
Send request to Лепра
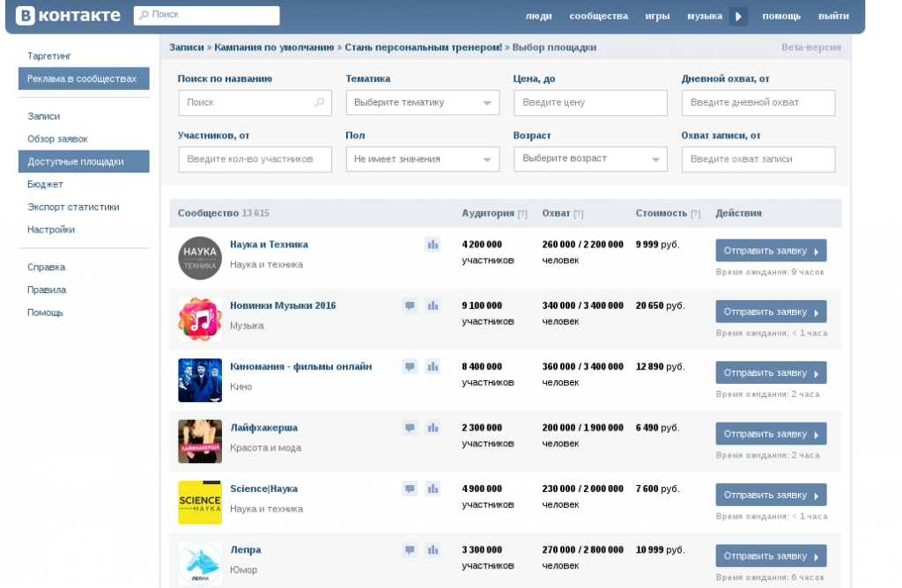[x=771, y=555]
